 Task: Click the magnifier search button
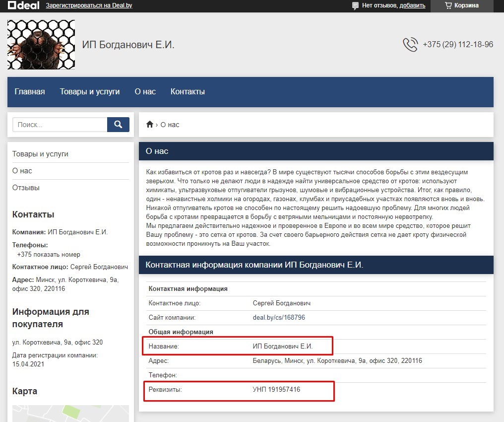tap(118, 125)
